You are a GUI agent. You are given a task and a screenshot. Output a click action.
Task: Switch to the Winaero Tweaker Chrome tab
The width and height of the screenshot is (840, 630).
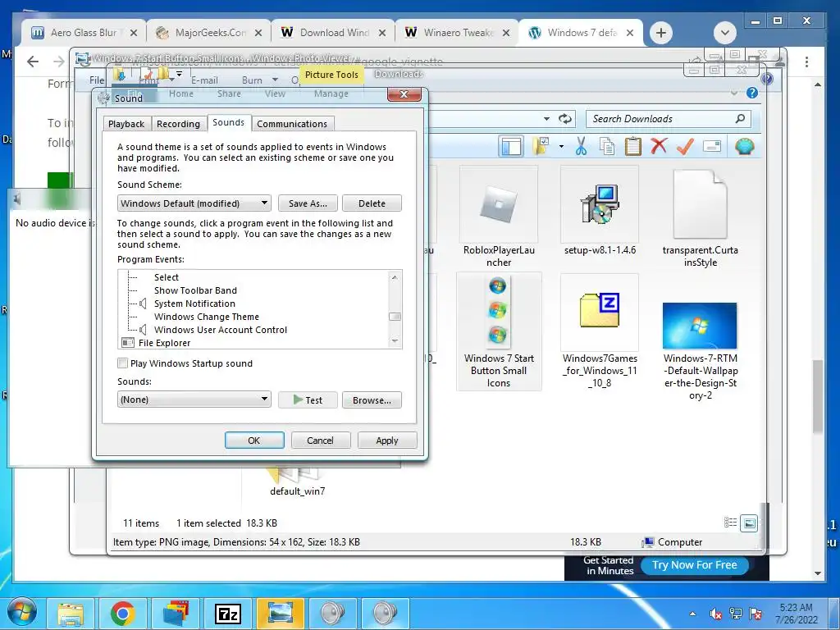click(x=457, y=33)
